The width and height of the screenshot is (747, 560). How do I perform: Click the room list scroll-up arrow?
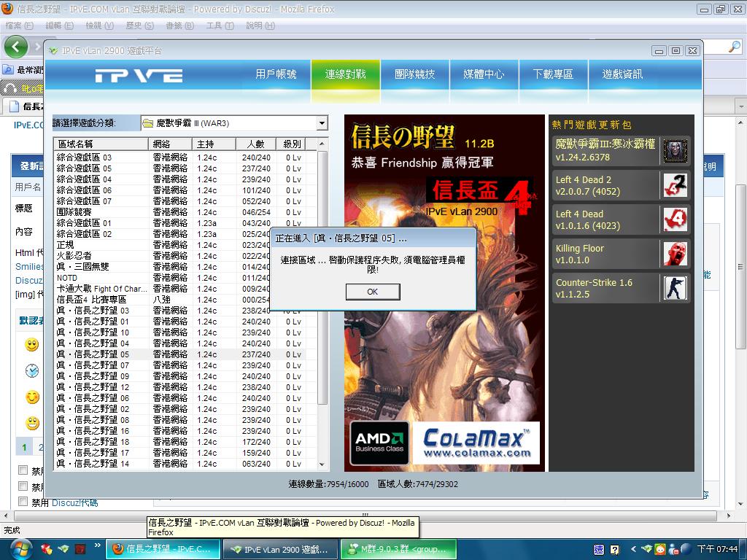point(323,144)
